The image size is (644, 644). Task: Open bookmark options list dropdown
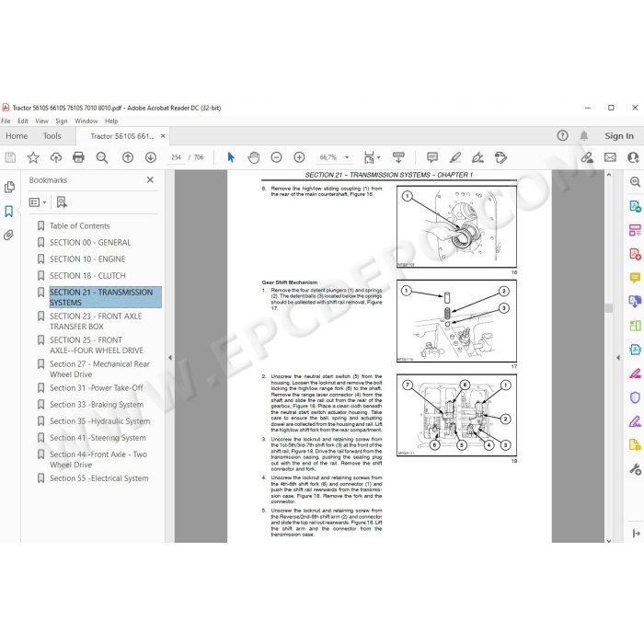38,202
